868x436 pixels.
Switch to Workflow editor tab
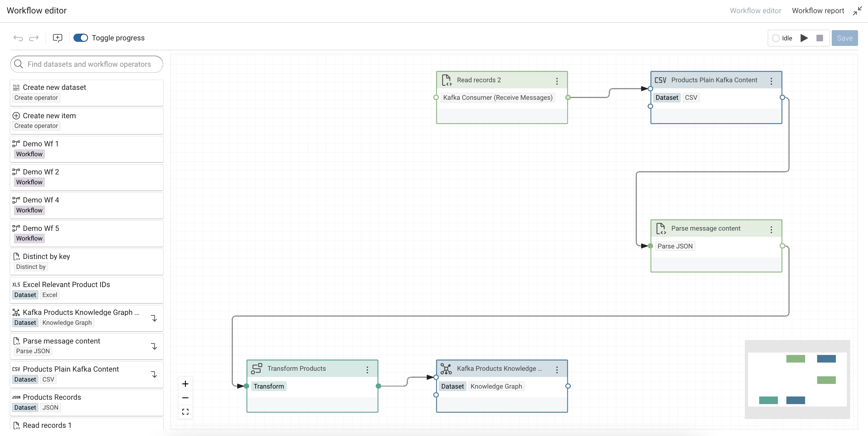[755, 11]
